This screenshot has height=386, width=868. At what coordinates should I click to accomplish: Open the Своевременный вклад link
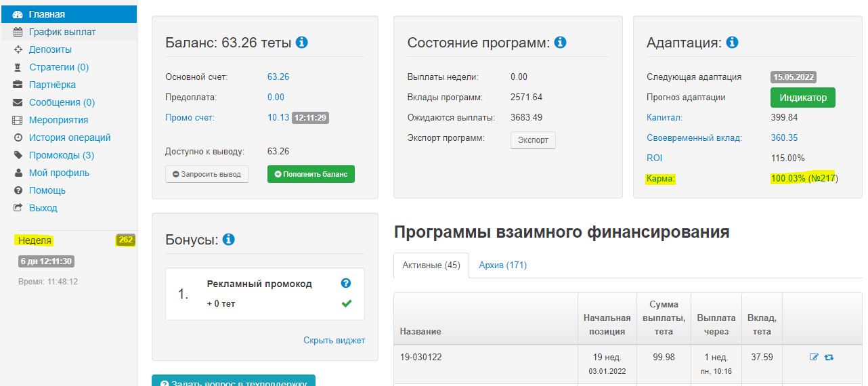(x=694, y=138)
